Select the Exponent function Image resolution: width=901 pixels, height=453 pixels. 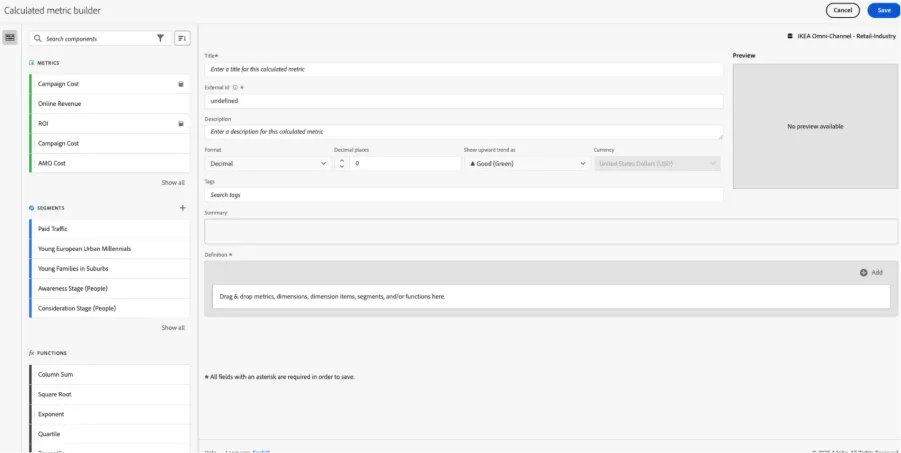pos(109,414)
